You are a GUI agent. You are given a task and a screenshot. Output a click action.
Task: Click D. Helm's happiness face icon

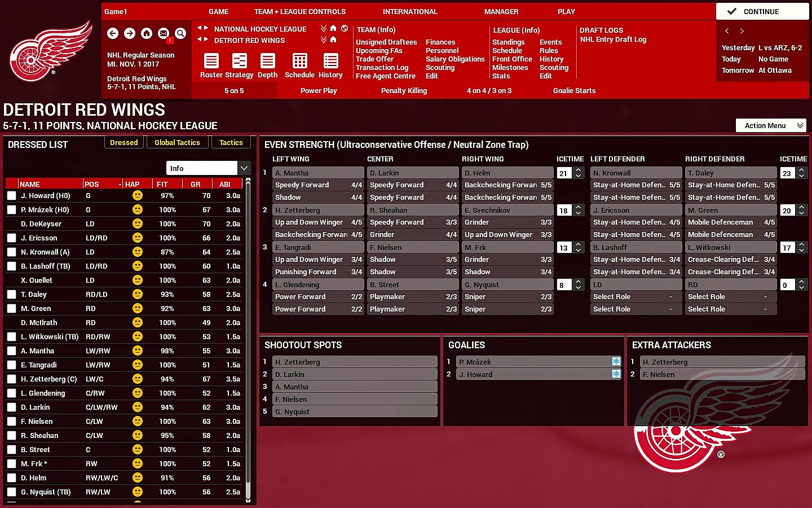pos(137,478)
